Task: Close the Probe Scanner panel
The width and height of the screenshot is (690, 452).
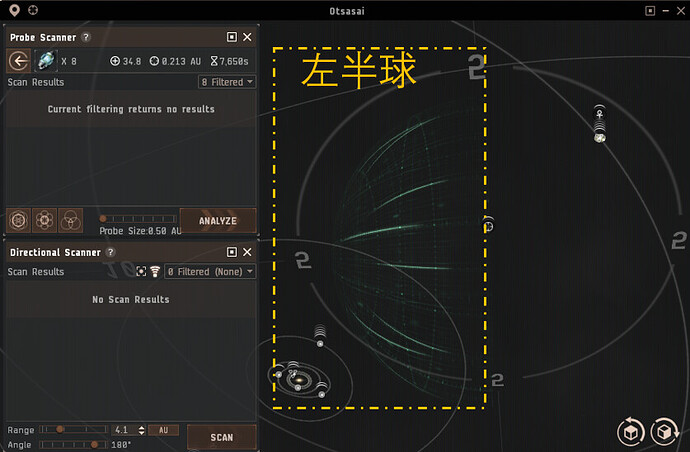Action: 247,37
